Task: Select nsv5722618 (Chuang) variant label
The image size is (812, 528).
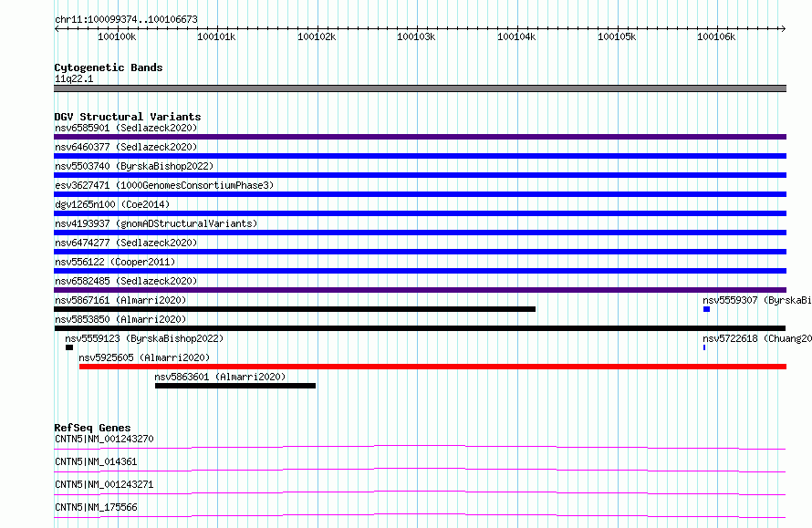Action: click(757, 338)
